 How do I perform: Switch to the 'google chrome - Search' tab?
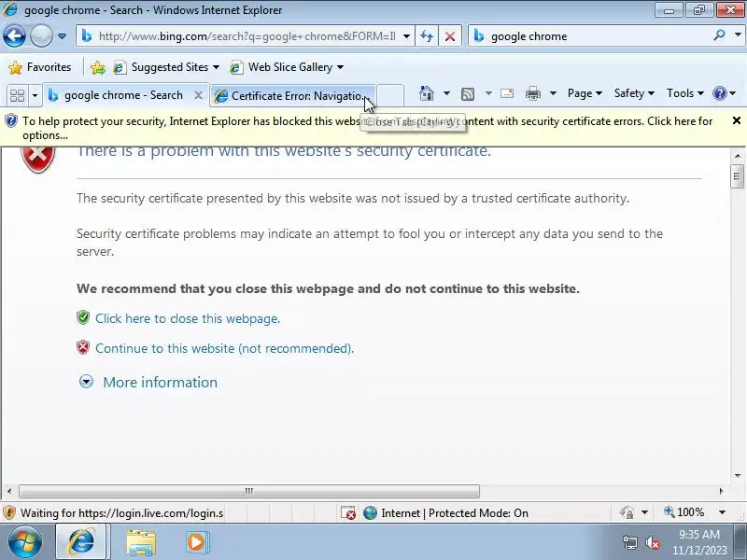[123, 95]
